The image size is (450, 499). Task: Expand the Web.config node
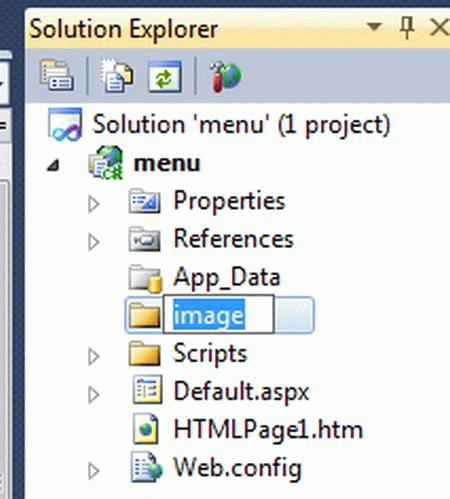pos(94,471)
